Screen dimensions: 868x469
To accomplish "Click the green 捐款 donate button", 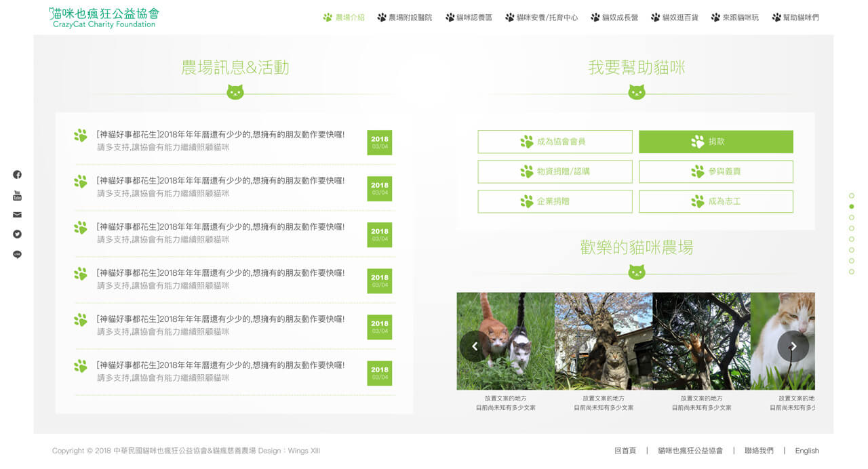I will coord(716,142).
